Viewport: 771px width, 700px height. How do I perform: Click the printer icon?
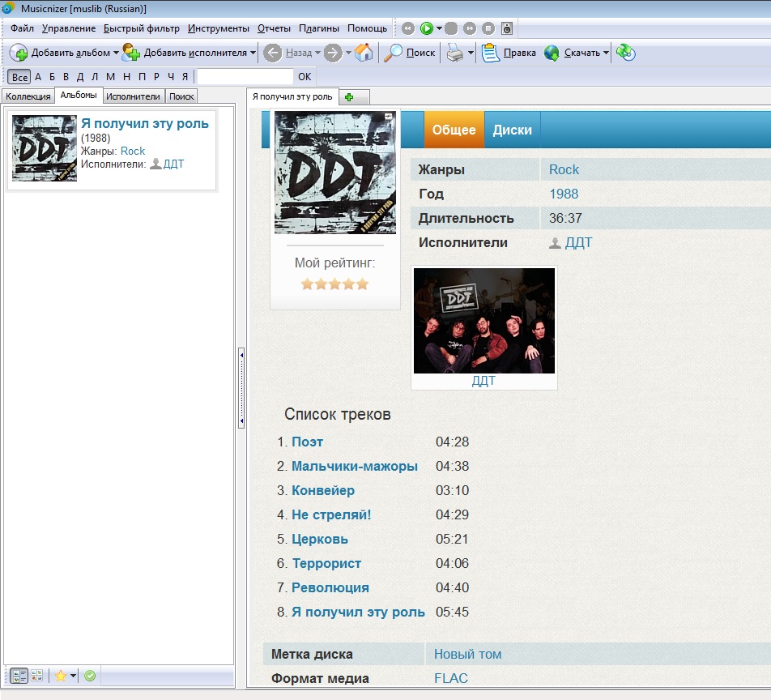455,53
